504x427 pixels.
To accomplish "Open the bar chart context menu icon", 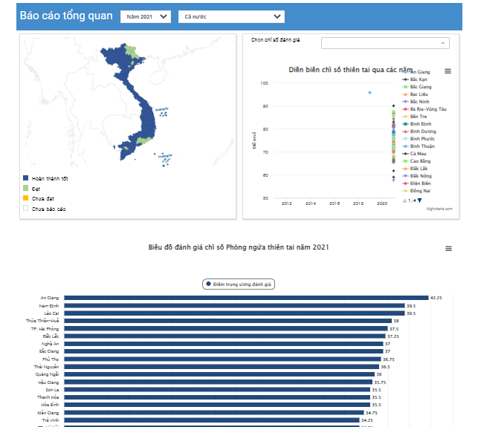I will 448,249.
